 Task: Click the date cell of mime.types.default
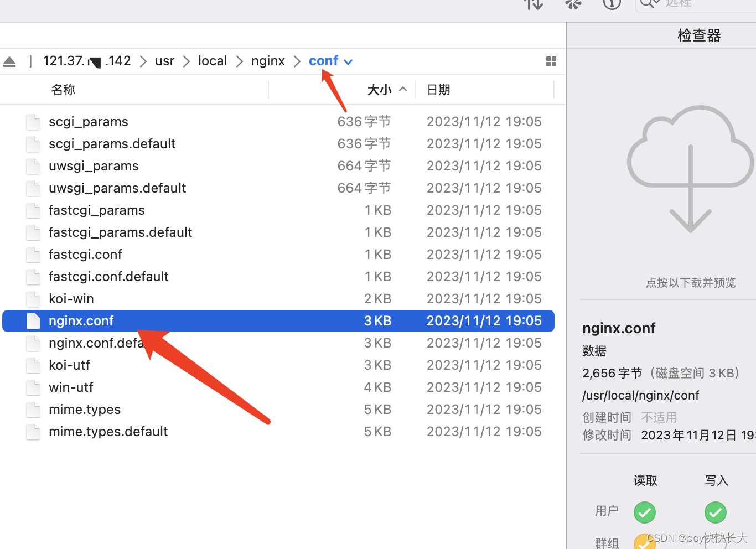tap(484, 432)
